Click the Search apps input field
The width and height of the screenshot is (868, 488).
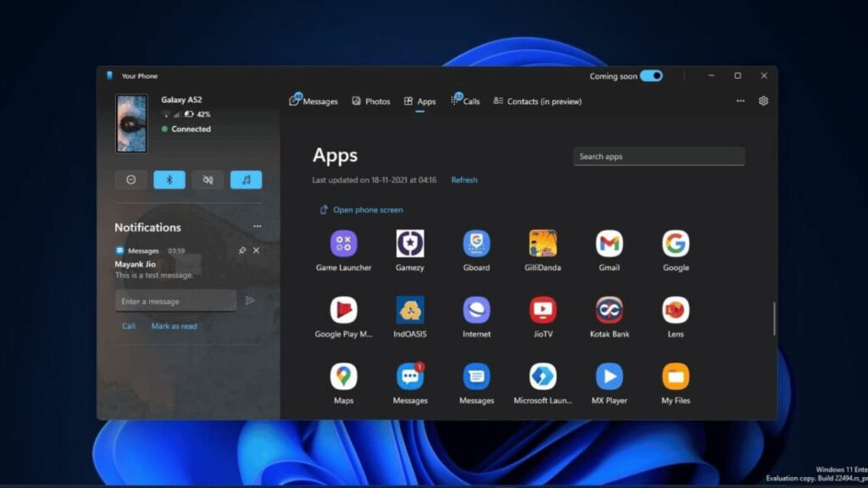tap(659, 156)
